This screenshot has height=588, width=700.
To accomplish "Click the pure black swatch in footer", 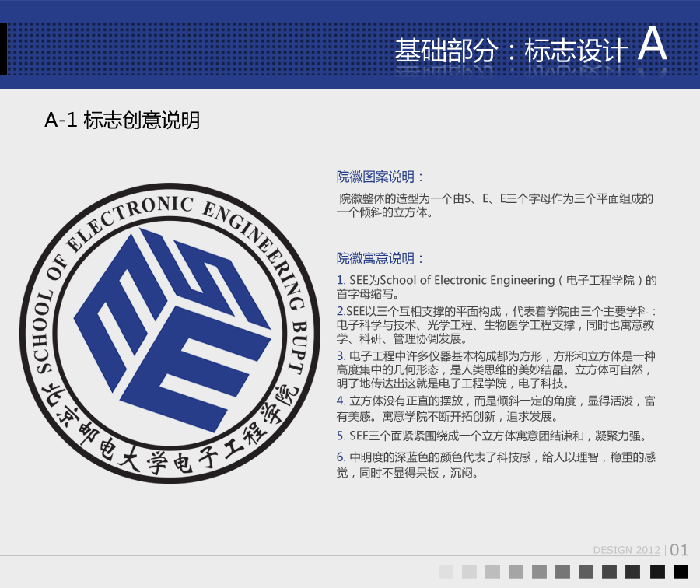I will click(x=681, y=572).
